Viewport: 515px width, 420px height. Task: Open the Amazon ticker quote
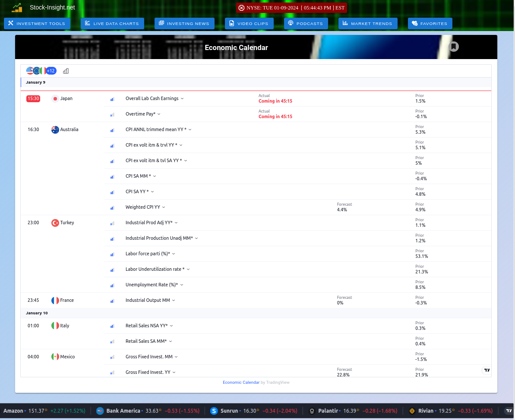pyautogui.click(x=44, y=411)
